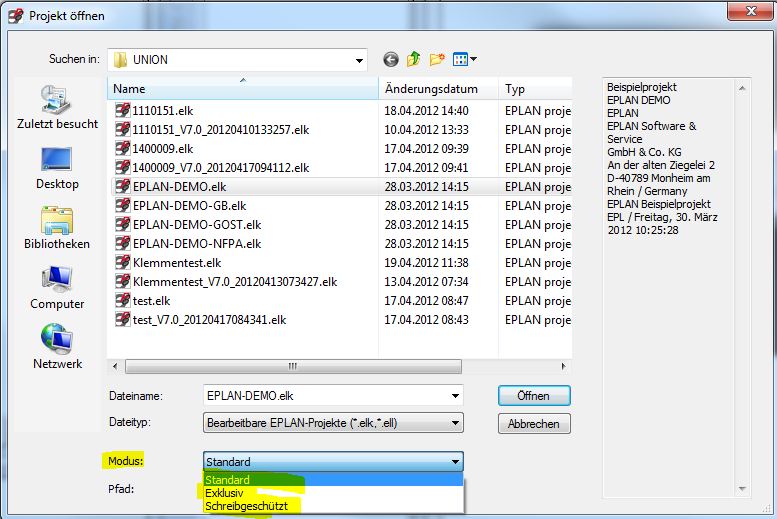Sort by the Name column header

[x=243, y=89]
